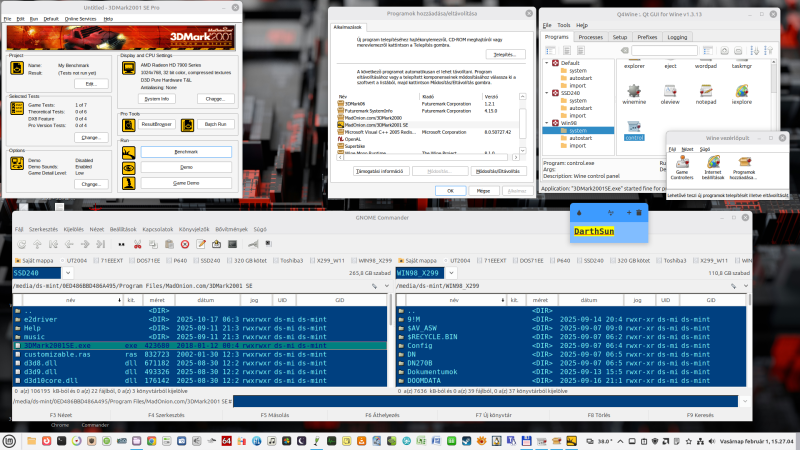Open Programok hozzáadása icon in Wine vezérlőpult
The image size is (800, 450).
[744, 168]
